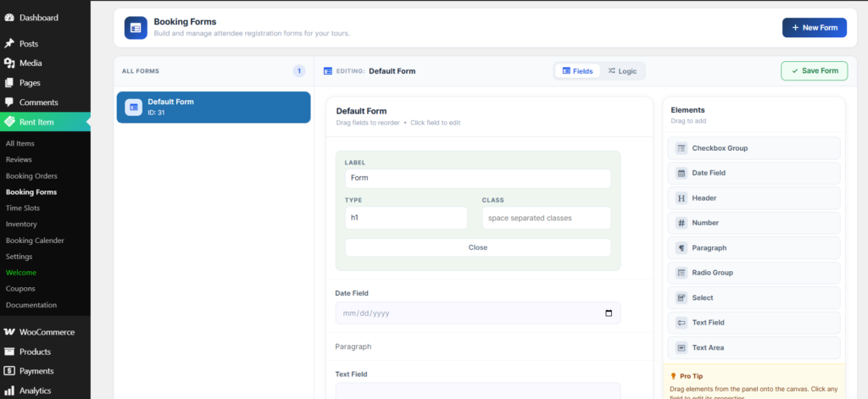Image resolution: width=868 pixels, height=399 pixels.
Task: Open Inventory submenu item
Action: click(21, 224)
